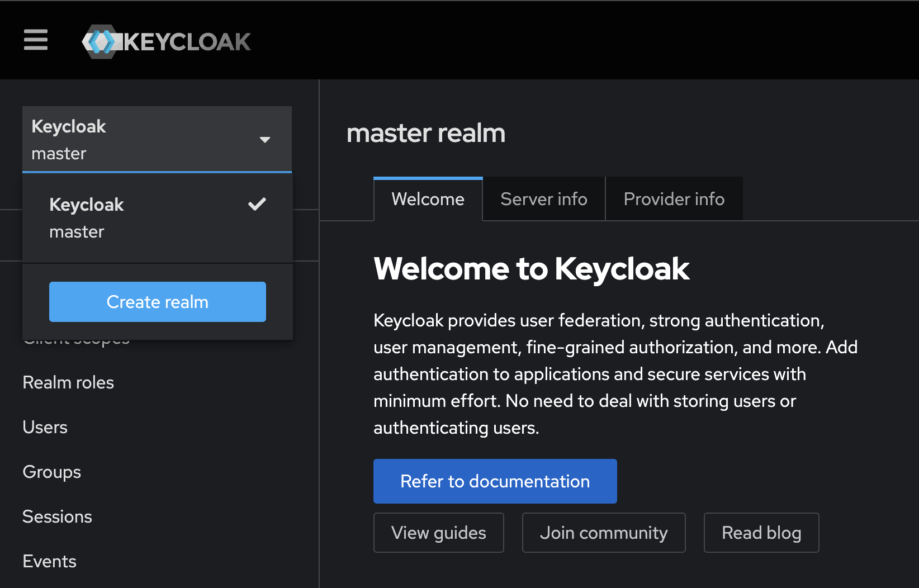Open Events in the sidebar
Viewport: 919px width, 588px height.
click(49, 561)
